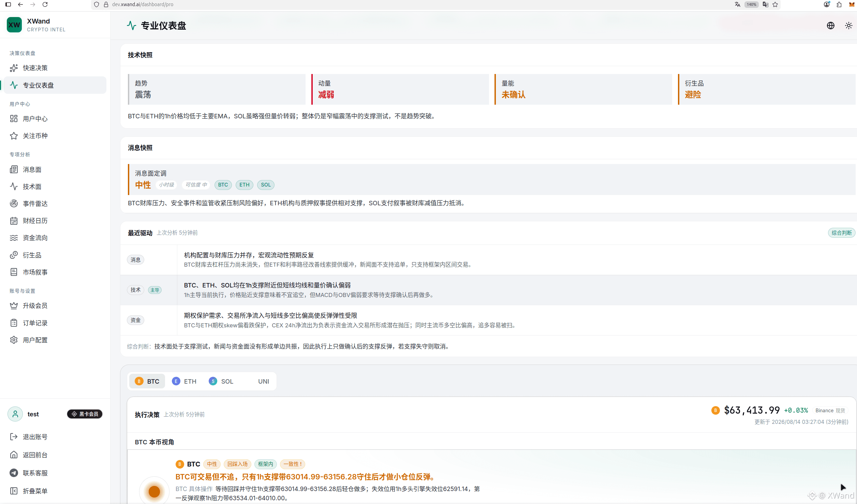The image size is (857, 504).
Task: Click the BTC tag in 消息面定调
Action: (223, 185)
